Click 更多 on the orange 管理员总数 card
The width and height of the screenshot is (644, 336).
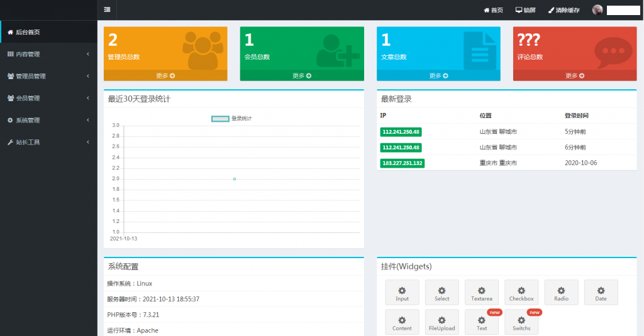pos(165,75)
